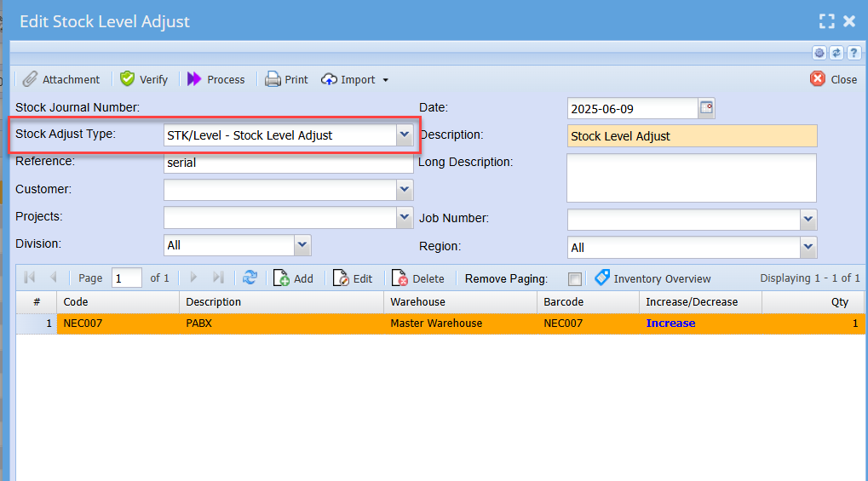Click the help question mark icon
The image size is (868, 481).
[x=853, y=53]
